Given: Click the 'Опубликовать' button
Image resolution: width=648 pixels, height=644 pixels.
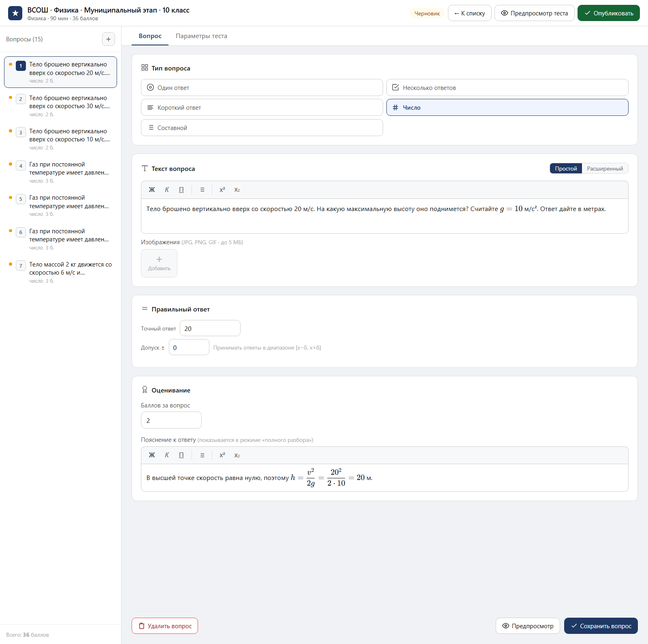Looking at the screenshot, I should 609,13.
